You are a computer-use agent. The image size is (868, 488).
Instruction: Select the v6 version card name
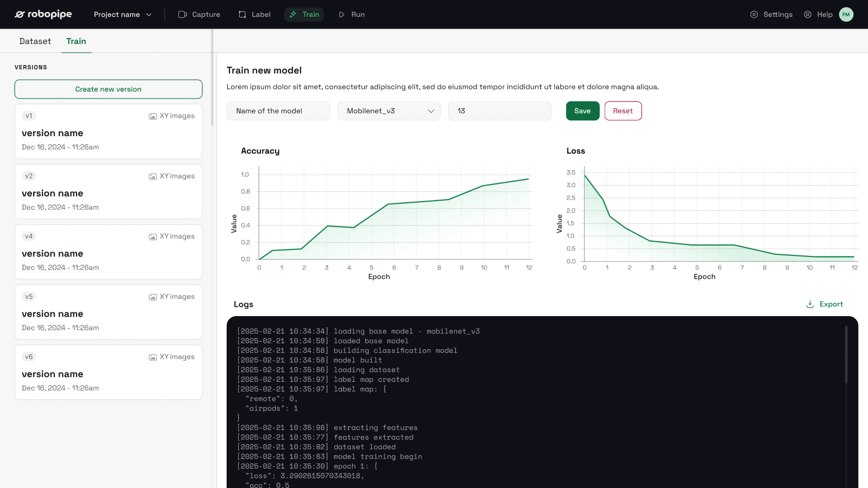click(53, 374)
